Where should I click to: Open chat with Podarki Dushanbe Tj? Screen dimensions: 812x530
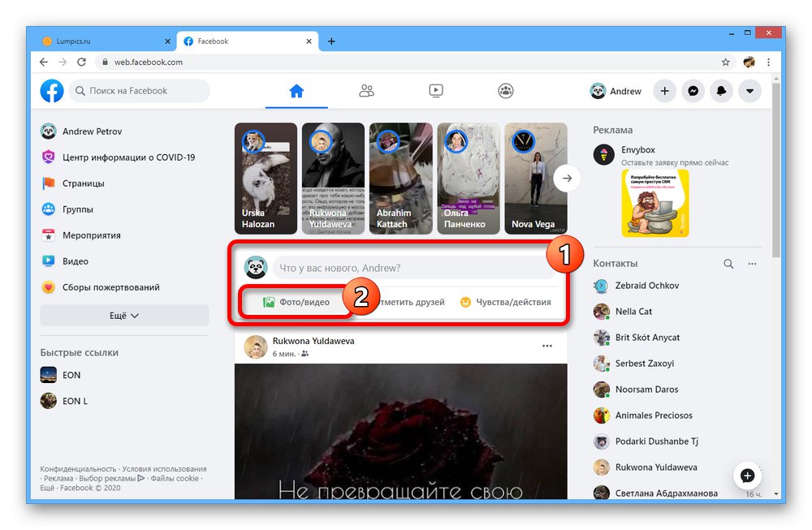click(676, 442)
